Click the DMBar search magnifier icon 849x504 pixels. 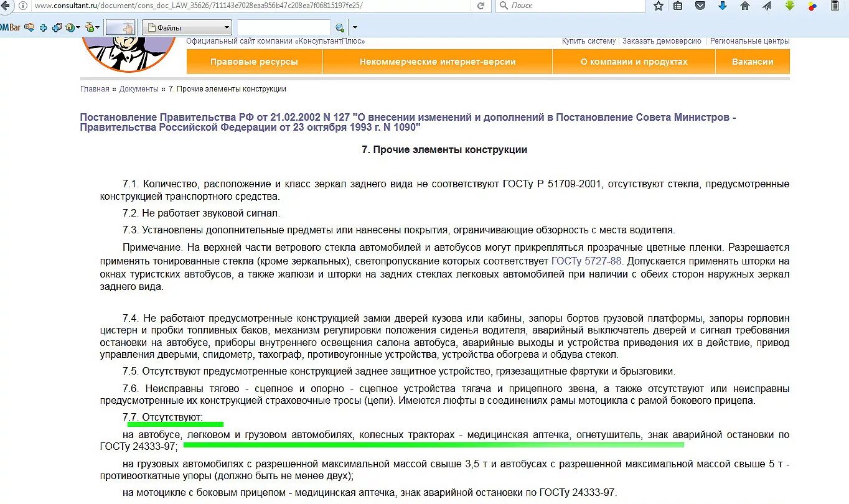pyautogui.click(x=340, y=28)
